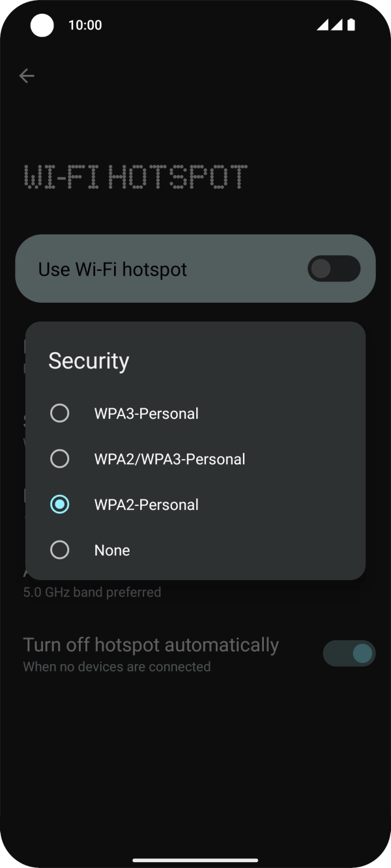Tap the camera cutout area
Viewport: 391px width, 868px height.
point(42,25)
